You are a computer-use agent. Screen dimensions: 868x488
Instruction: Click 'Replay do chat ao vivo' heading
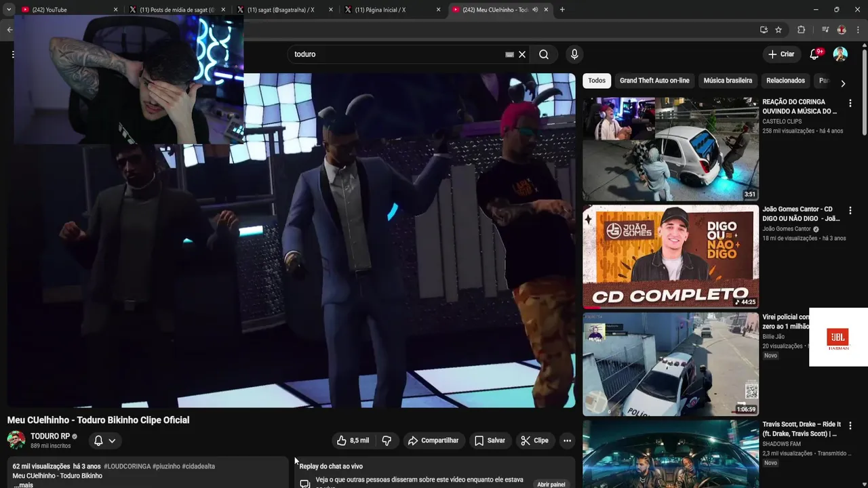tap(331, 466)
